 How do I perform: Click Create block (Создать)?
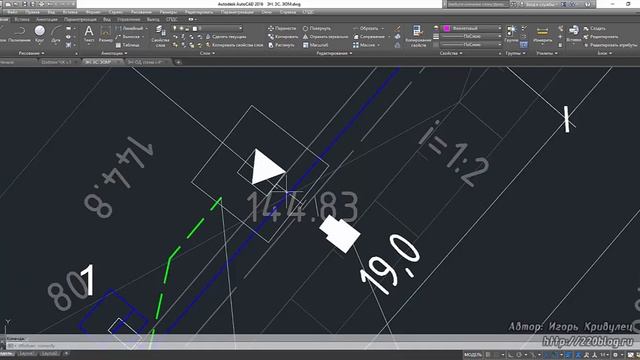(594, 29)
